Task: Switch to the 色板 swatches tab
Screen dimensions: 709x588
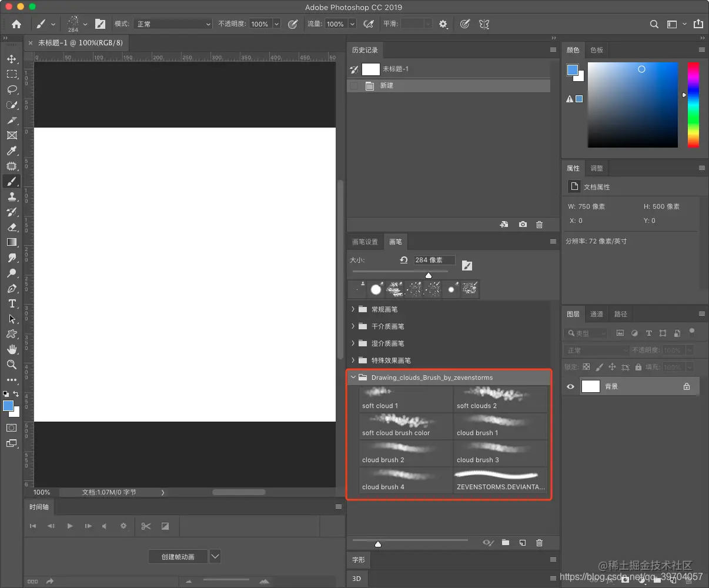Action: (x=597, y=50)
